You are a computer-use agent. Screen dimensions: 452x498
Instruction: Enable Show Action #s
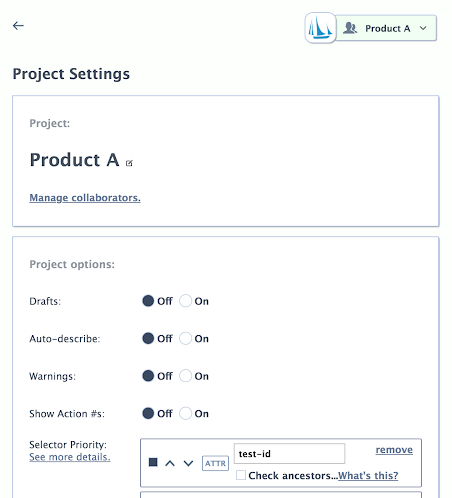185,413
